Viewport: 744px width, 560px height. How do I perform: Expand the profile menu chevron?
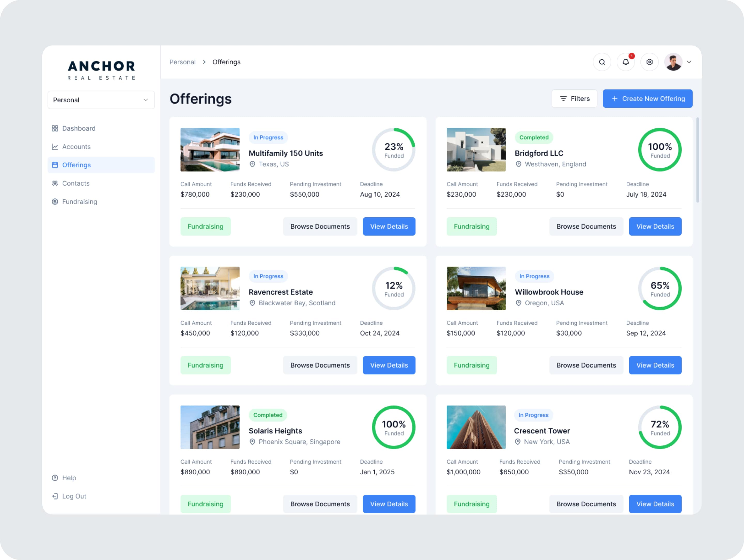(x=689, y=62)
